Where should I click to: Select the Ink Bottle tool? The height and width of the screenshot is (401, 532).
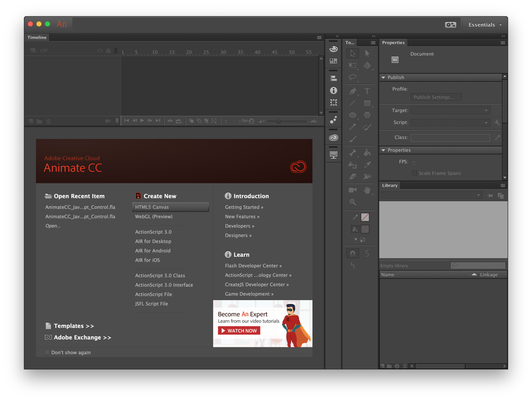coord(352,165)
